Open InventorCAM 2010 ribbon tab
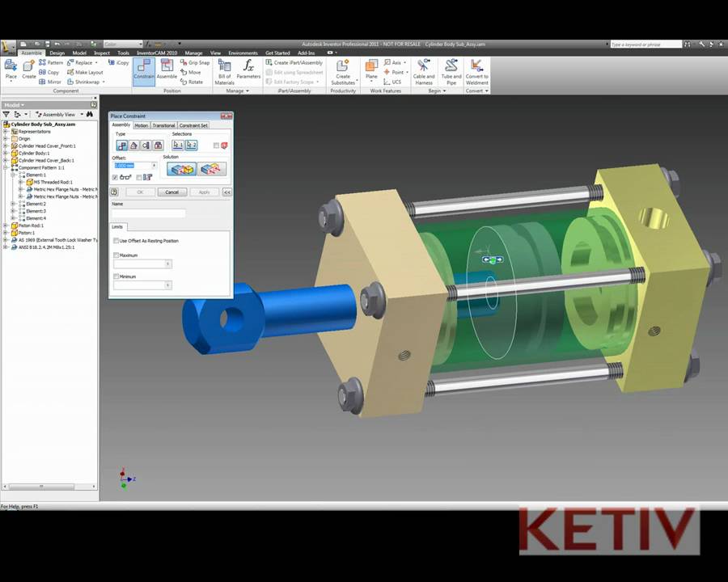 157,53
